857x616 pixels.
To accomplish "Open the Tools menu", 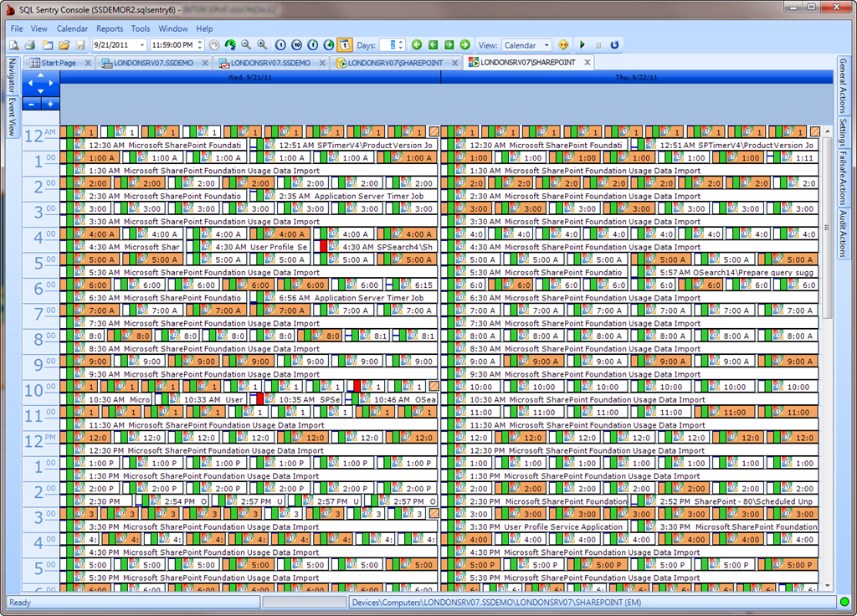I will pyautogui.click(x=141, y=29).
